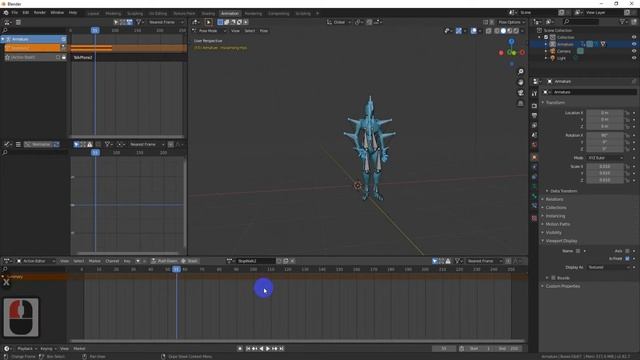The image size is (640, 360).
Task: Open viewport Pose menu
Action: tap(264, 31)
